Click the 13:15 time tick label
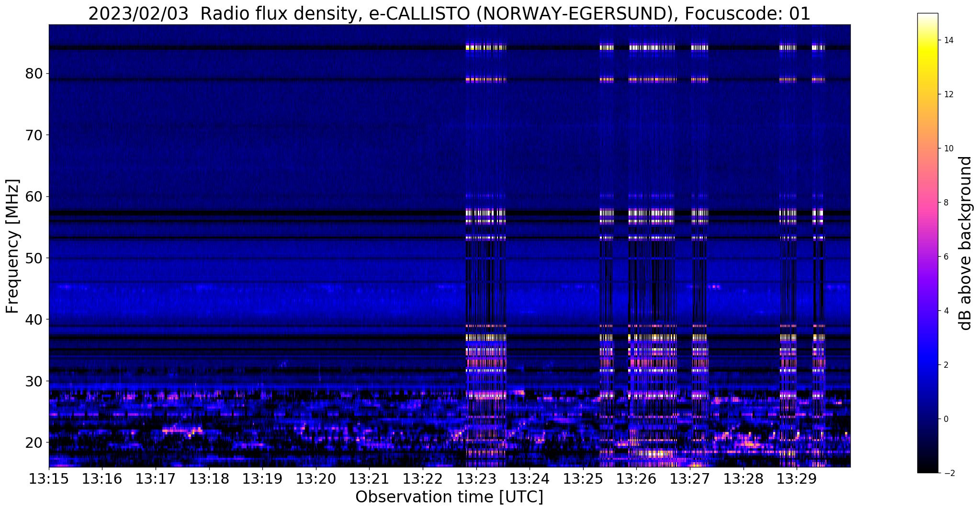 [49, 478]
